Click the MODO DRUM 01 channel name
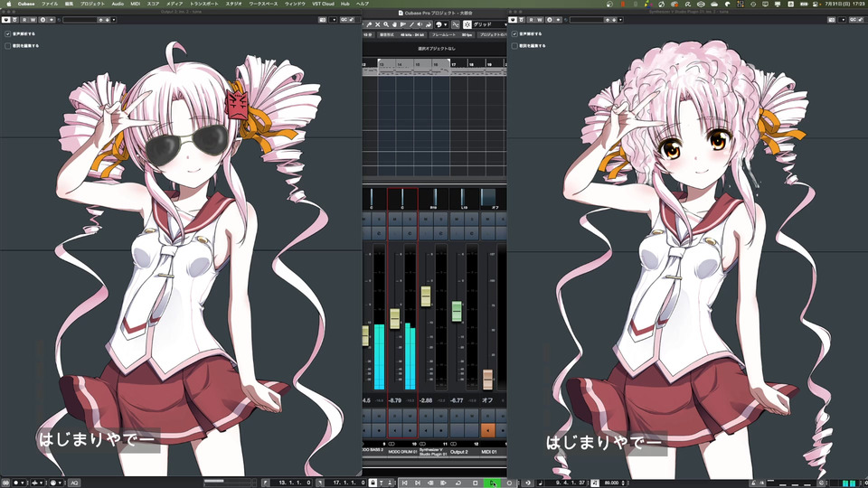This screenshot has width=868, height=488. (402, 452)
